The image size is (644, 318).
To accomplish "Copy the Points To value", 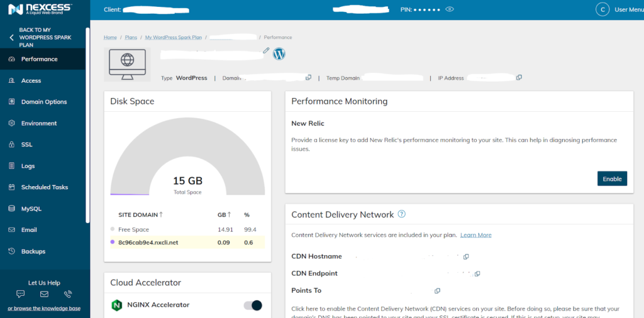I will [438, 291].
